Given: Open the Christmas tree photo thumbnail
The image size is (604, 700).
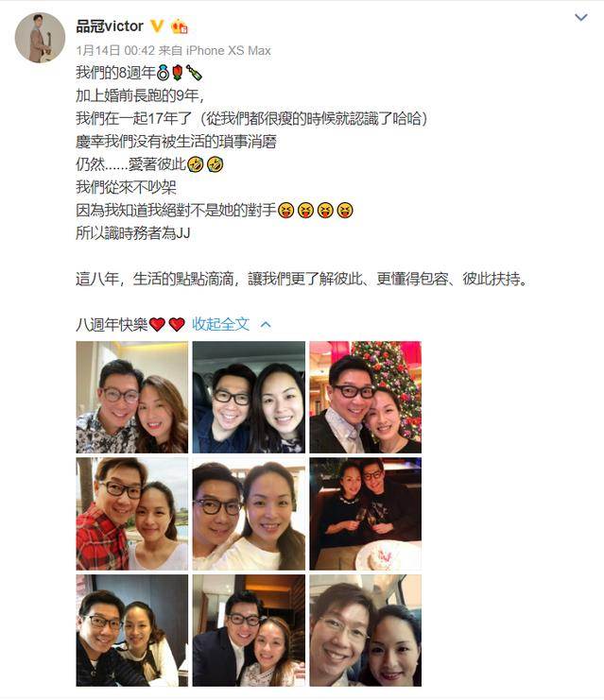Looking at the screenshot, I should pos(366,398).
